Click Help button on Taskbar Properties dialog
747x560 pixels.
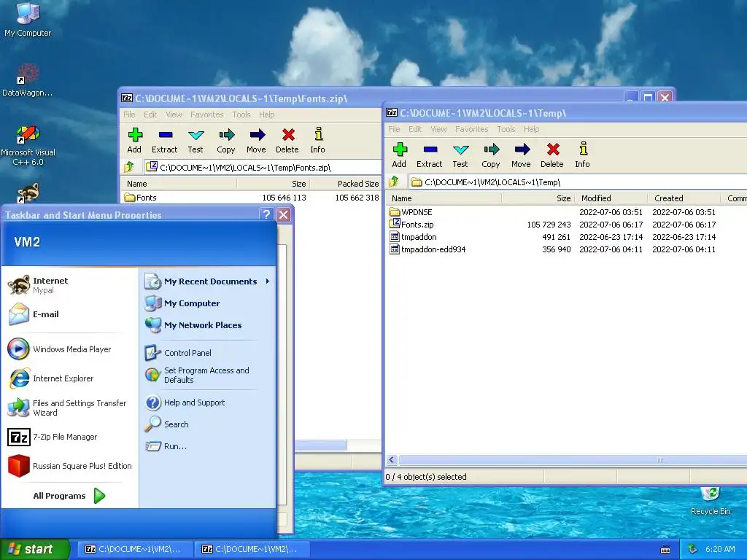click(266, 214)
